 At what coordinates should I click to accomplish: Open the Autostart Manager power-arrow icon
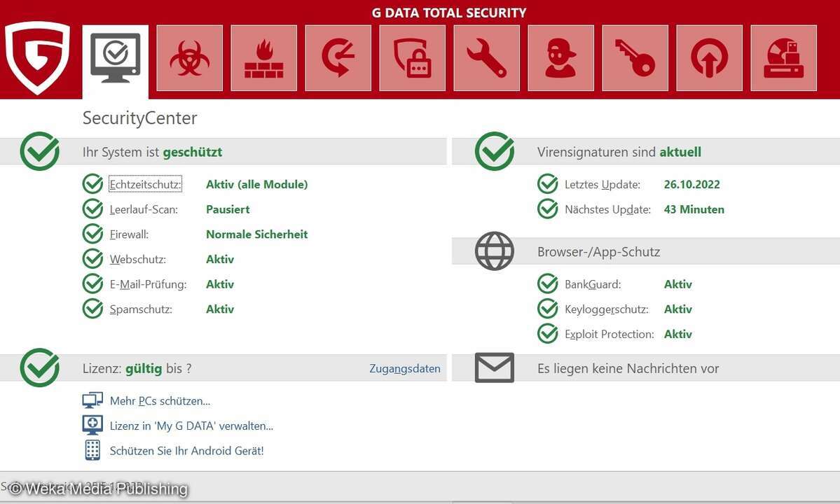point(709,58)
